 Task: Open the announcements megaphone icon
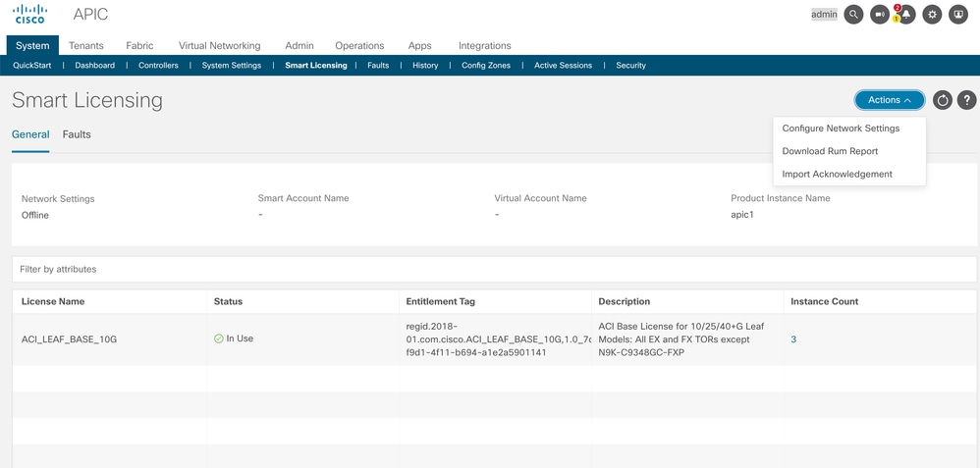pos(880,15)
